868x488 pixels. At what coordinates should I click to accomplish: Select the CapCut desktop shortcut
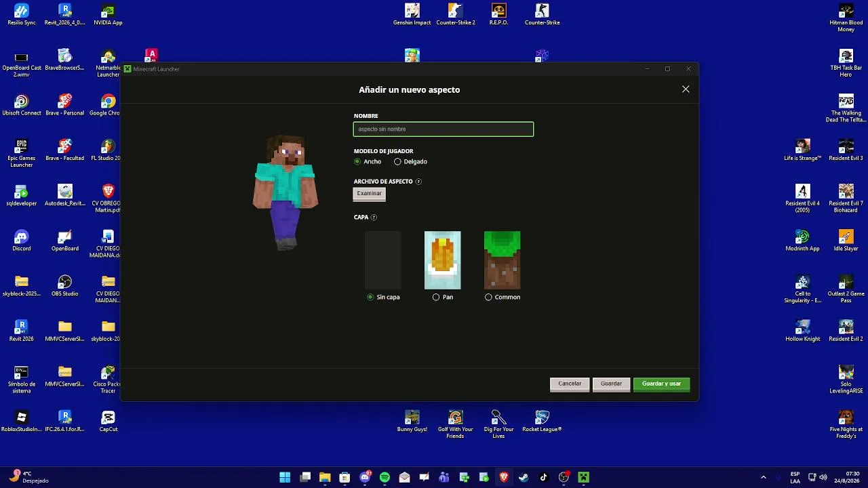(108, 422)
